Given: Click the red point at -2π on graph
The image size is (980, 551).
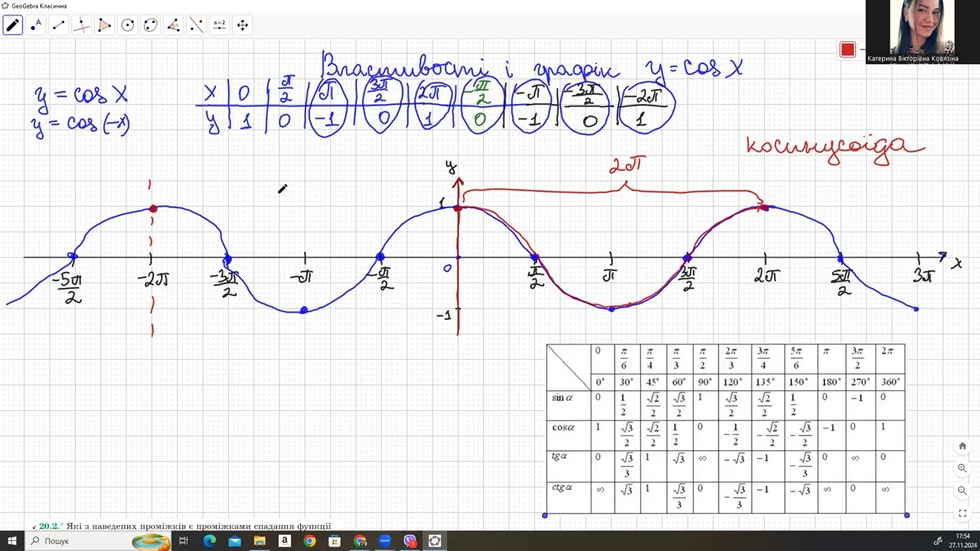Looking at the screenshot, I should pos(153,208).
